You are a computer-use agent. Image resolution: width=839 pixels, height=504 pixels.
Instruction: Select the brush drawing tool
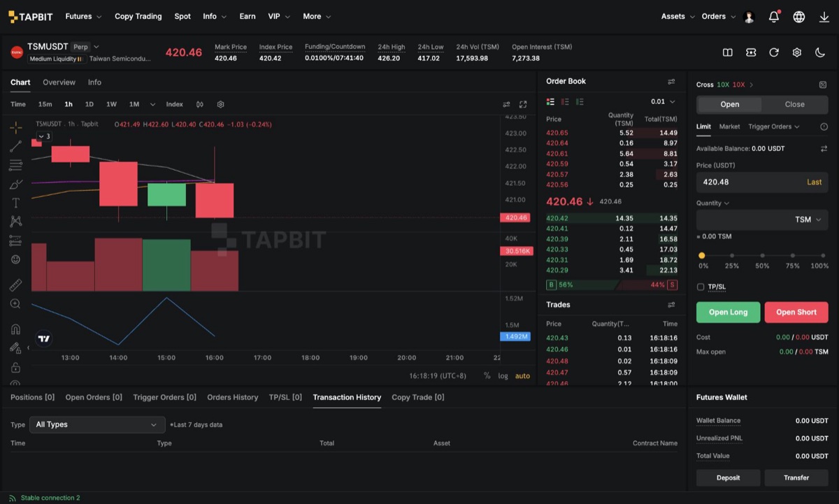[x=15, y=185]
